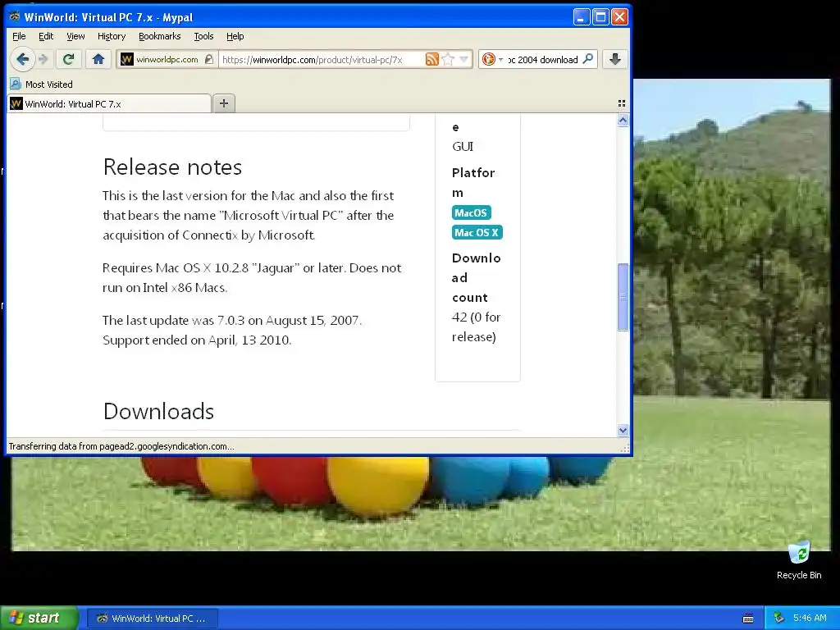Click the '42 (0 for release)' count text
This screenshot has height=630, width=840.
(x=476, y=326)
